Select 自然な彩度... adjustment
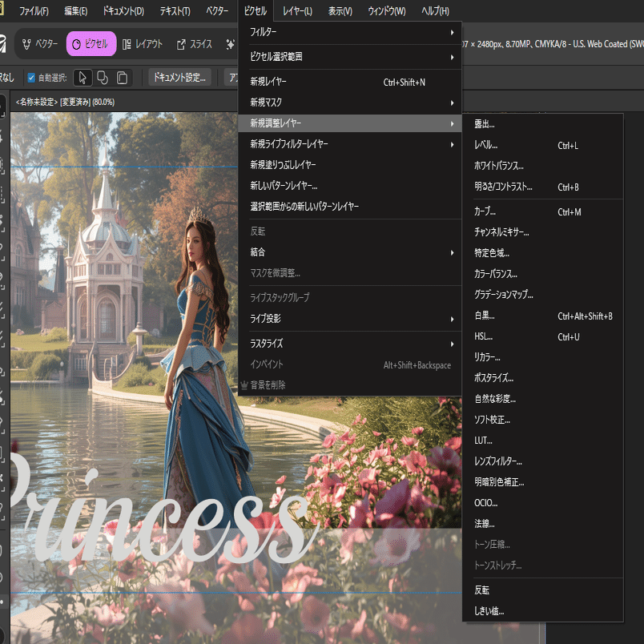 click(x=543, y=399)
